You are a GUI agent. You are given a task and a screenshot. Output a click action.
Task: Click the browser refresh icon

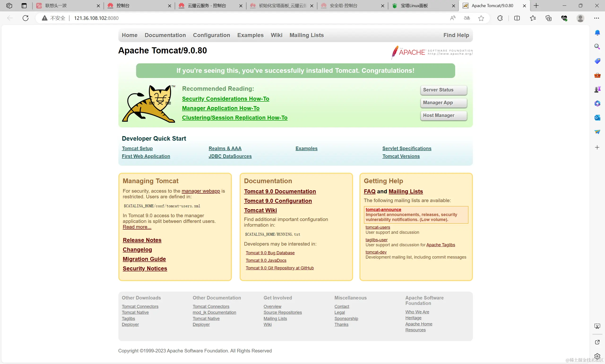click(26, 18)
